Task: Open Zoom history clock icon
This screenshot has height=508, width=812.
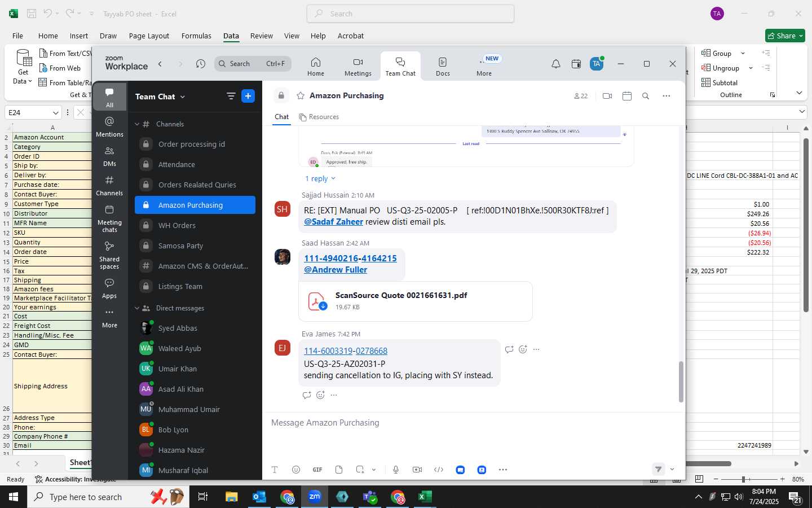Action: pos(201,64)
